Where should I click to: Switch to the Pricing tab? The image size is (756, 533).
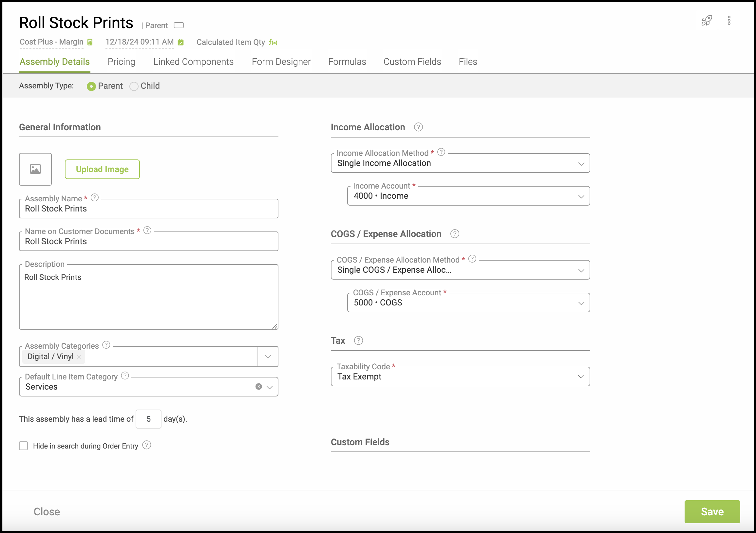pyautogui.click(x=121, y=62)
